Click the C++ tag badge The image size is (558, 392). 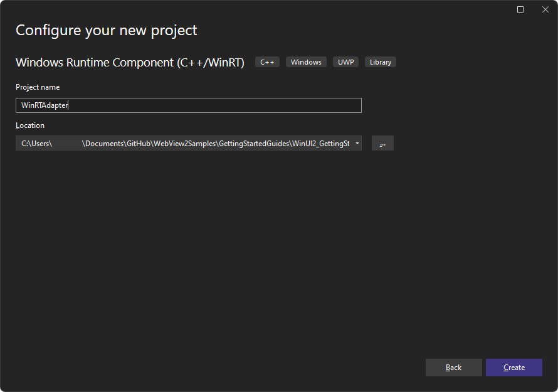(x=267, y=61)
